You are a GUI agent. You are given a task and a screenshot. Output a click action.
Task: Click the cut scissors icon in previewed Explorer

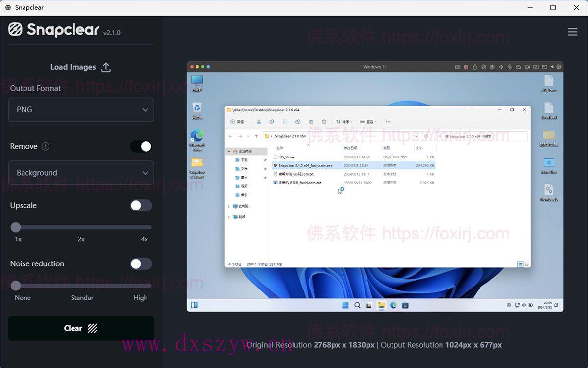tap(259, 122)
